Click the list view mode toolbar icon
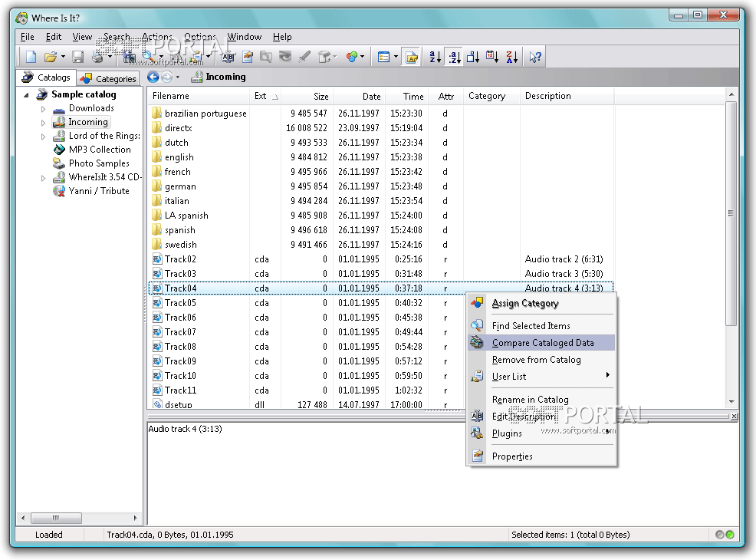 pyautogui.click(x=384, y=57)
